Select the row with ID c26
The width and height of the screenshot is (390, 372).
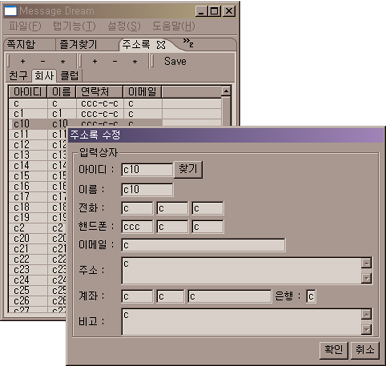click(38, 301)
